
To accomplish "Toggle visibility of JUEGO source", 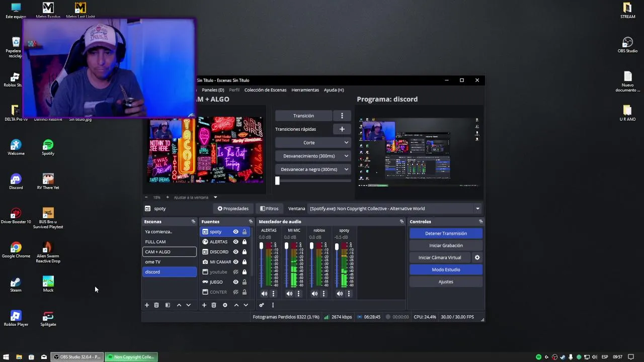I will coord(235,282).
